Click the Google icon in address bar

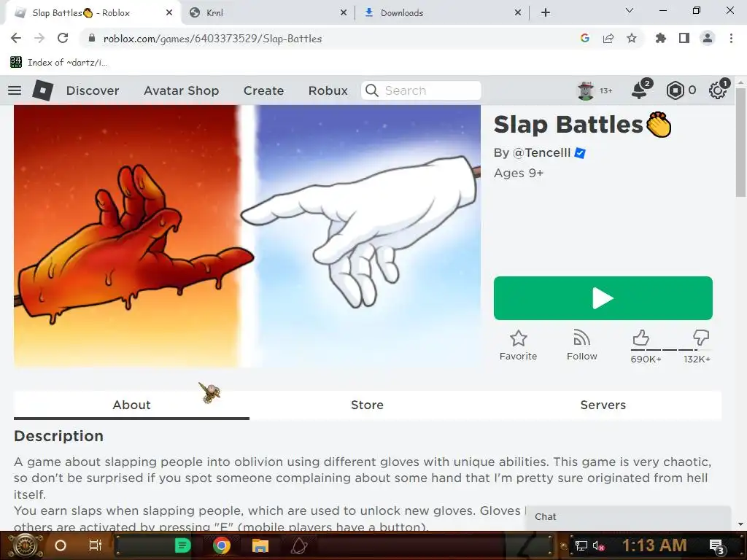coord(585,38)
